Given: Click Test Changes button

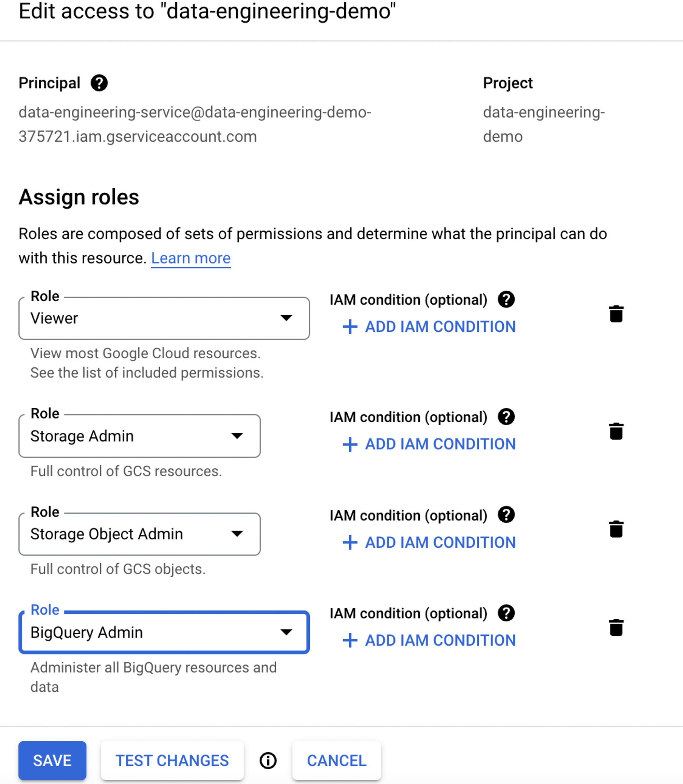Looking at the screenshot, I should click(172, 761).
